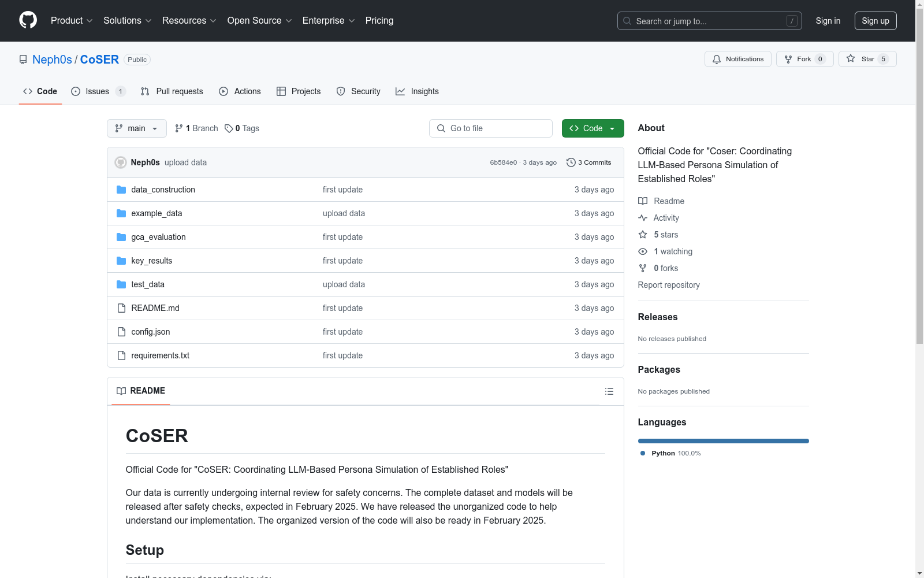Open the Neph0s owner profile link

(x=52, y=60)
